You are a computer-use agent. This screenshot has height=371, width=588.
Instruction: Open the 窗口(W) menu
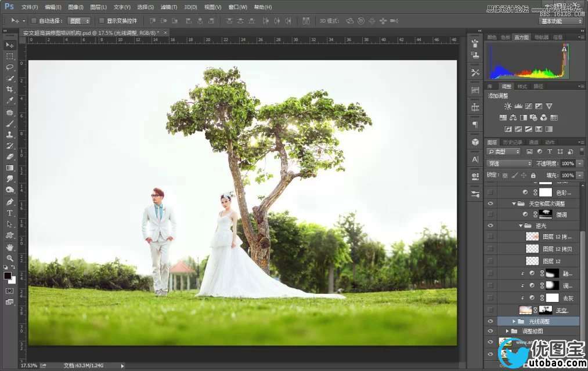coord(238,7)
